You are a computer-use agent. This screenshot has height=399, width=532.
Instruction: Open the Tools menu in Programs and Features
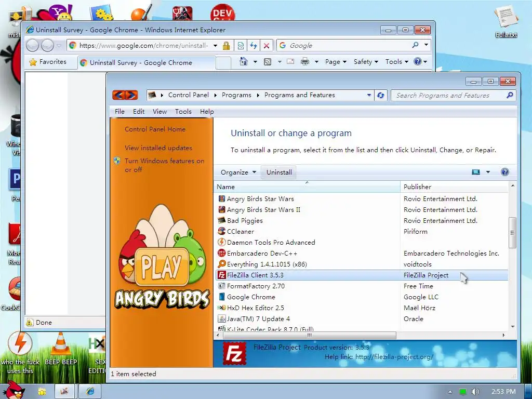(183, 111)
